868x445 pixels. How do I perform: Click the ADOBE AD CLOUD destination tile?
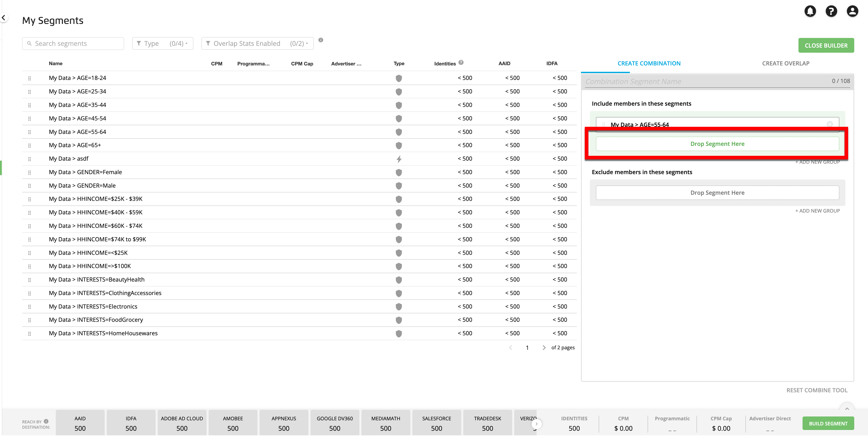point(182,423)
